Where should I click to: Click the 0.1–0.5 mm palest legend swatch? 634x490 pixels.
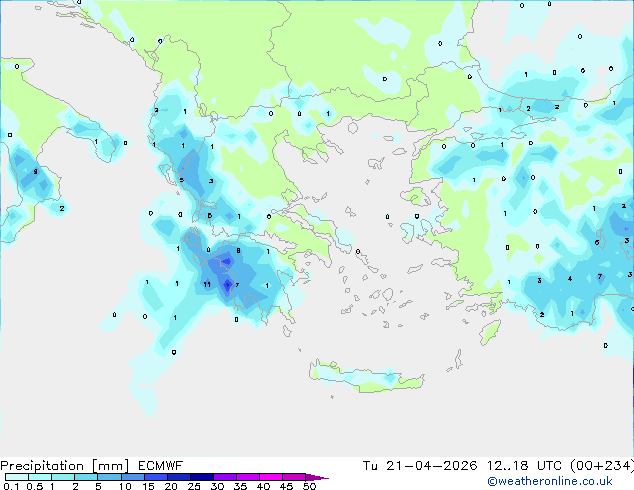pyautogui.click(x=17, y=477)
